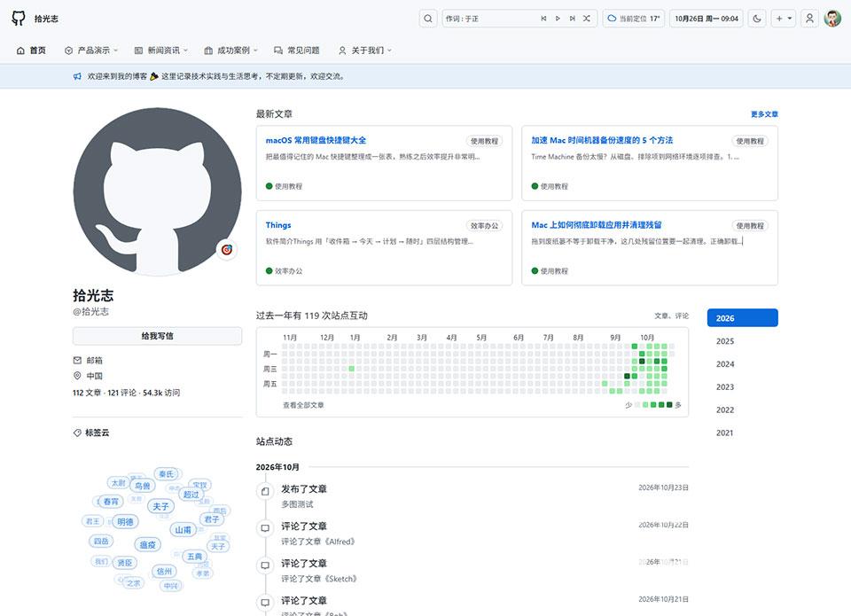
Task: Click the large profile avatar image
Action: pos(158,191)
